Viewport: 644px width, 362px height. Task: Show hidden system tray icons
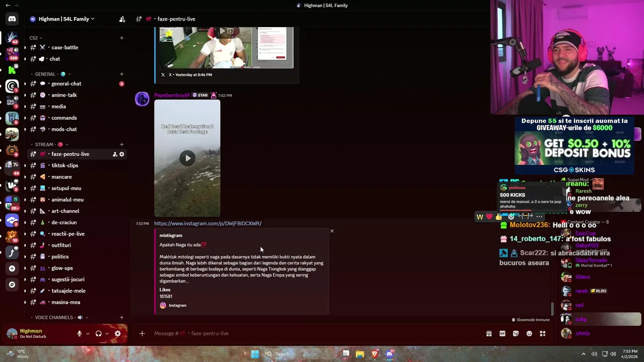(584, 354)
